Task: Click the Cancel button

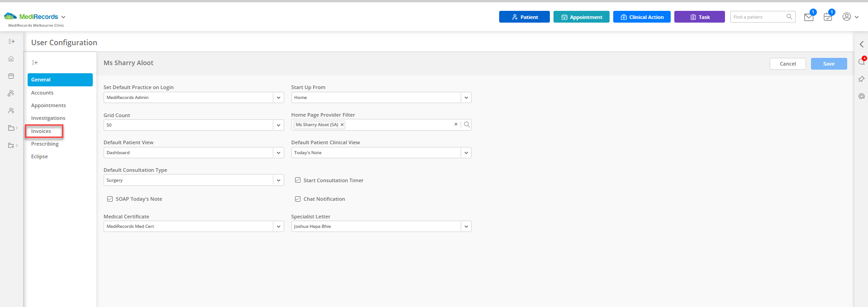Action: tap(788, 64)
